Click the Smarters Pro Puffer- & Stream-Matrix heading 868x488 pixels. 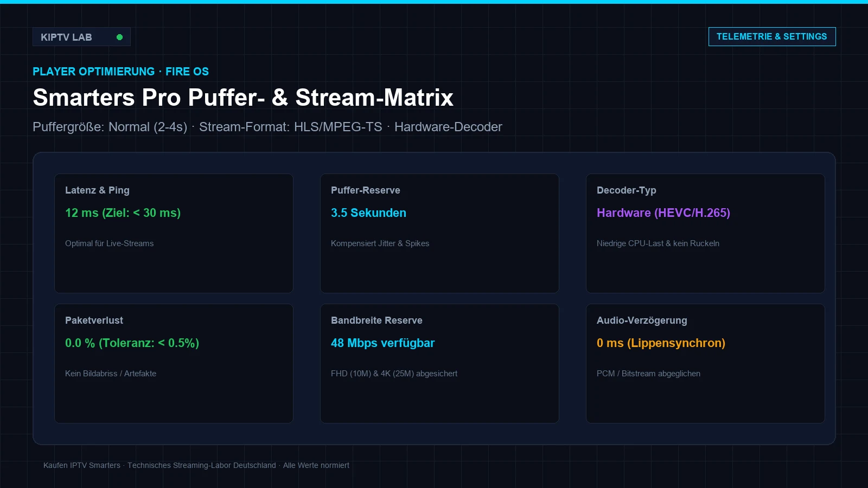pyautogui.click(x=243, y=98)
